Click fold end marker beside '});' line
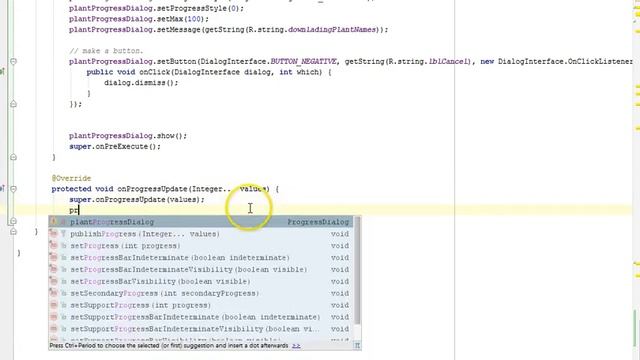Viewport: 640px width, 360px height. 13,104
